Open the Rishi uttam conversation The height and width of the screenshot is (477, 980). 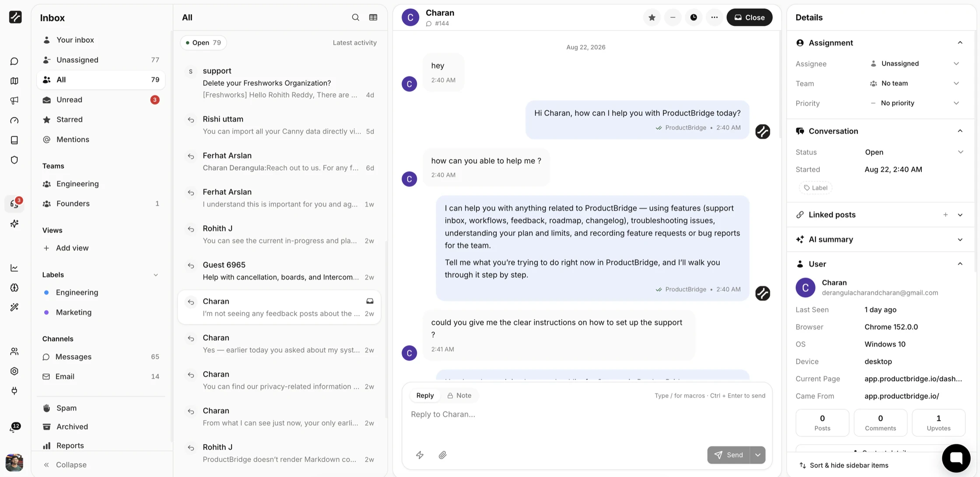click(279, 125)
